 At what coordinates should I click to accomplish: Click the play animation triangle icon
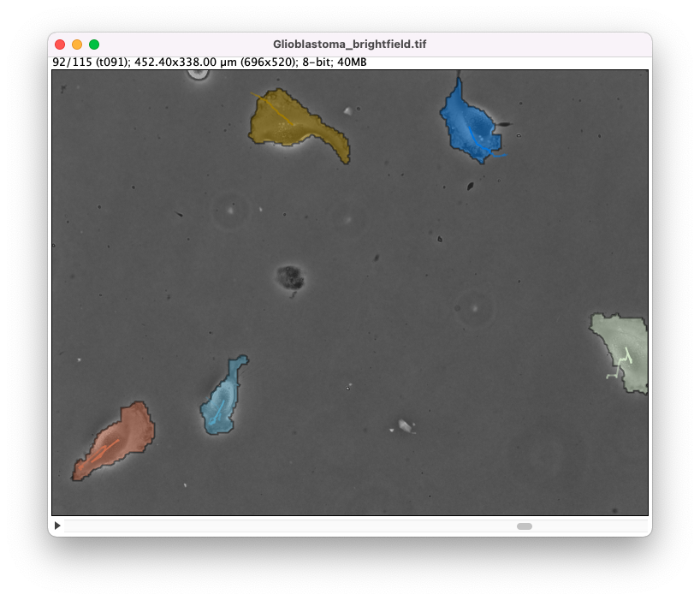57,526
